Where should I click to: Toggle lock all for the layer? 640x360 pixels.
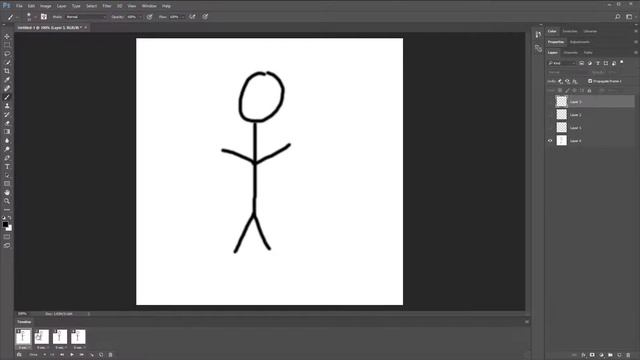pos(589,90)
